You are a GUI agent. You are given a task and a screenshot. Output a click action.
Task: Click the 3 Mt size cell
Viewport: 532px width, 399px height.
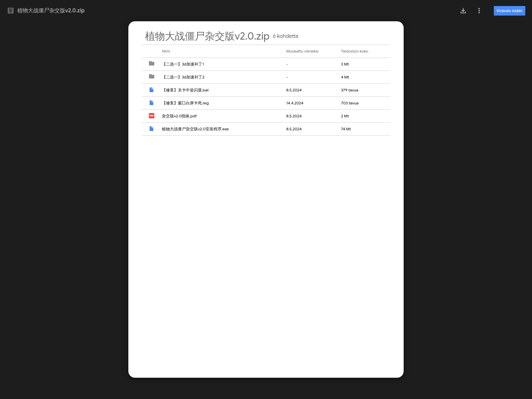pos(345,64)
